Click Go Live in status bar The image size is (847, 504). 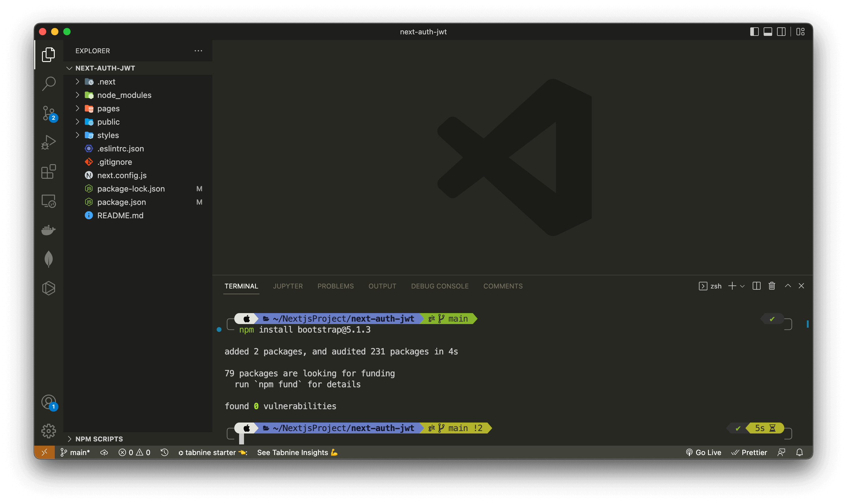coord(704,452)
